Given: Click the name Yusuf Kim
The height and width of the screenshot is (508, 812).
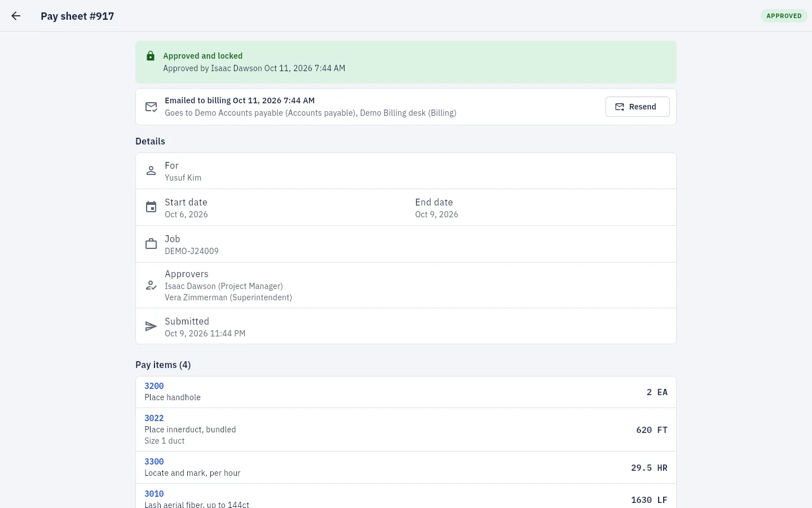Looking at the screenshot, I should pyautogui.click(x=183, y=178).
